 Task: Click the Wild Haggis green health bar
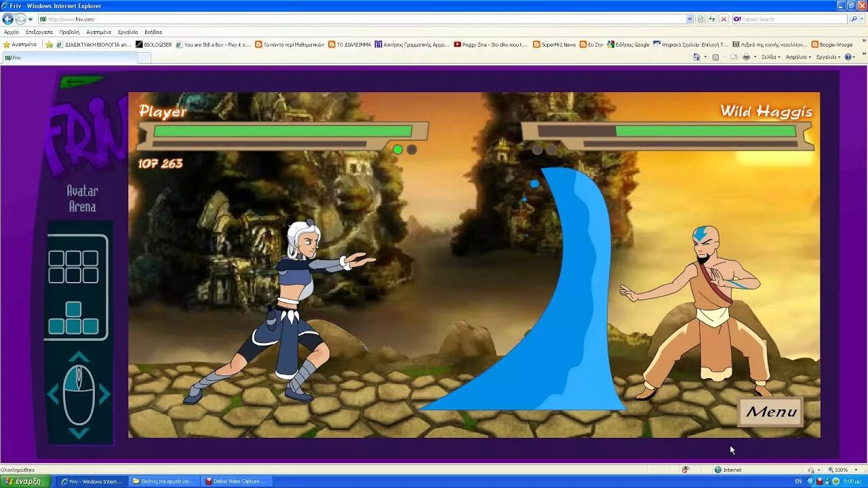[x=705, y=131]
